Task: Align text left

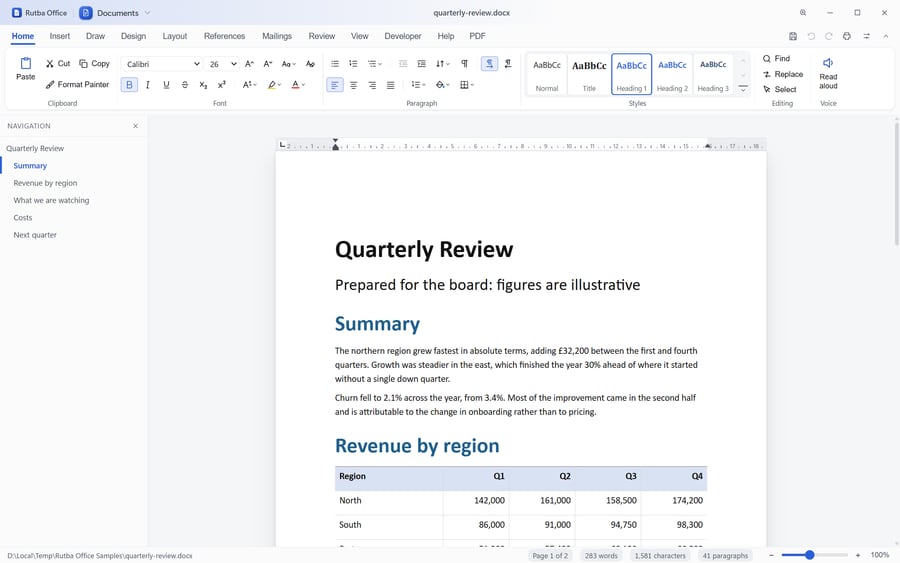Action: pos(335,85)
